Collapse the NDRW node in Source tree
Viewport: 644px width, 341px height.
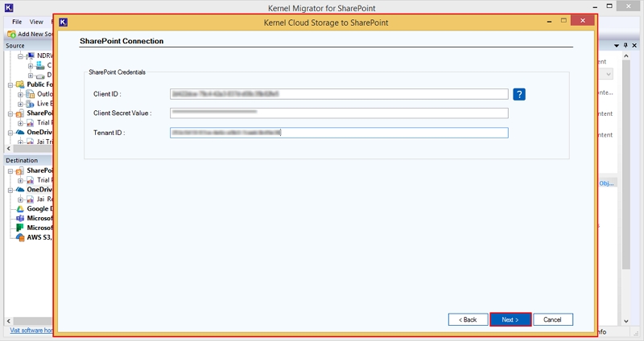20,56
